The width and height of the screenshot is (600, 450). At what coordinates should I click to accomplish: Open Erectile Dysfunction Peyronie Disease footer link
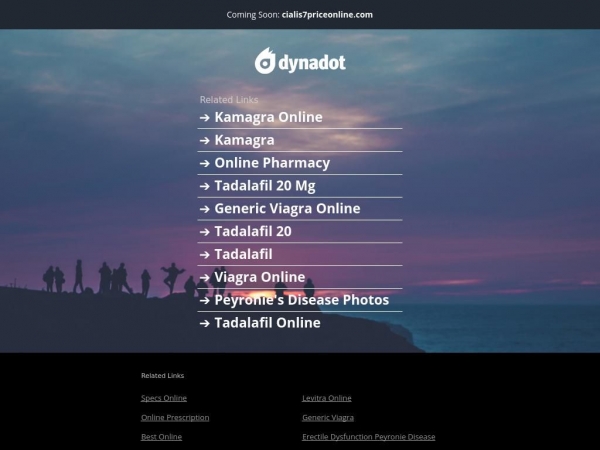click(x=368, y=437)
